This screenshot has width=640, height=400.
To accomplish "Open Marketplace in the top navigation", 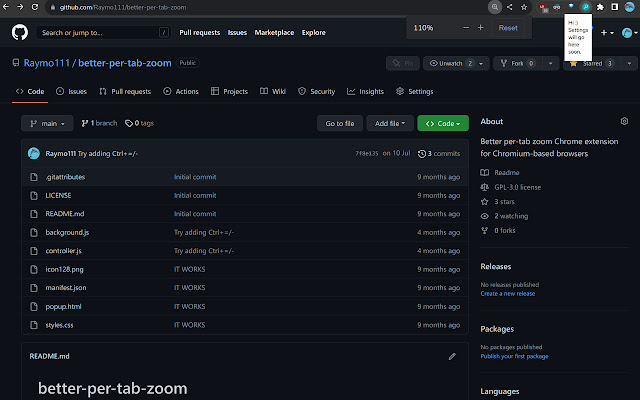I will (x=274, y=33).
